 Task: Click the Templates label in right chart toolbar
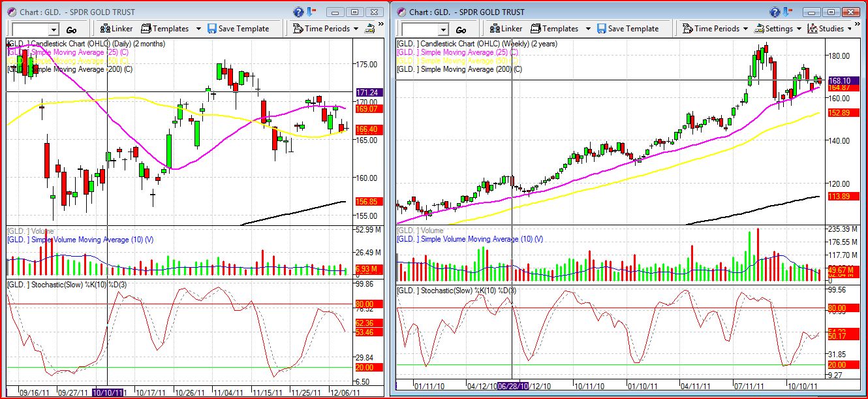561,29
